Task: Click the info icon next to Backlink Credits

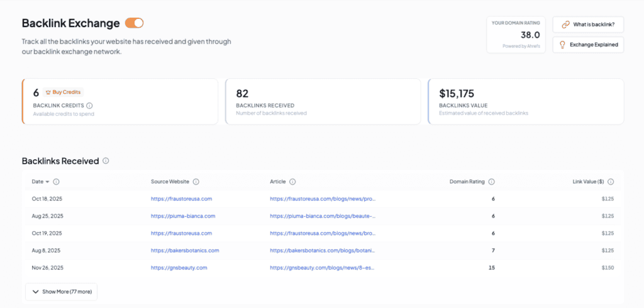Action: [89, 105]
